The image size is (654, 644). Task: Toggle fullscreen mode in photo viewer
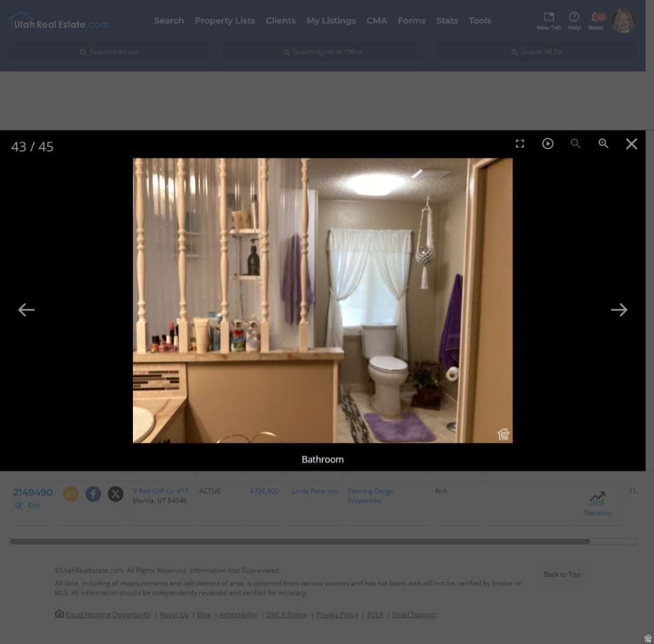(520, 143)
